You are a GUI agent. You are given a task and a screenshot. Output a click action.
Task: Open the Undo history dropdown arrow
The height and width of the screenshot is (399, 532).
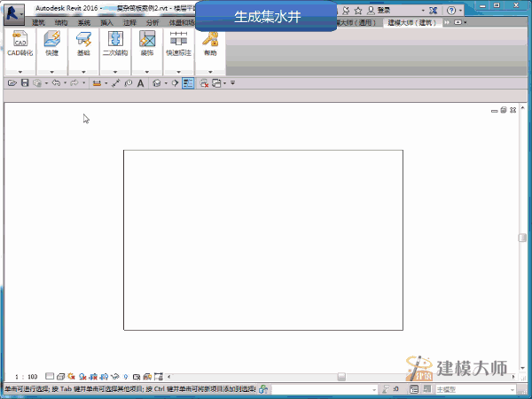[65, 83]
